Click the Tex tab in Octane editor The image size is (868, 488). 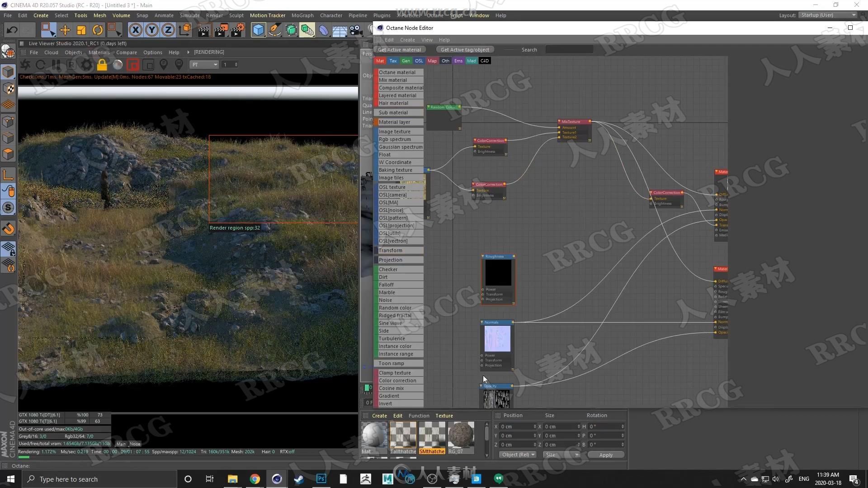[393, 60]
